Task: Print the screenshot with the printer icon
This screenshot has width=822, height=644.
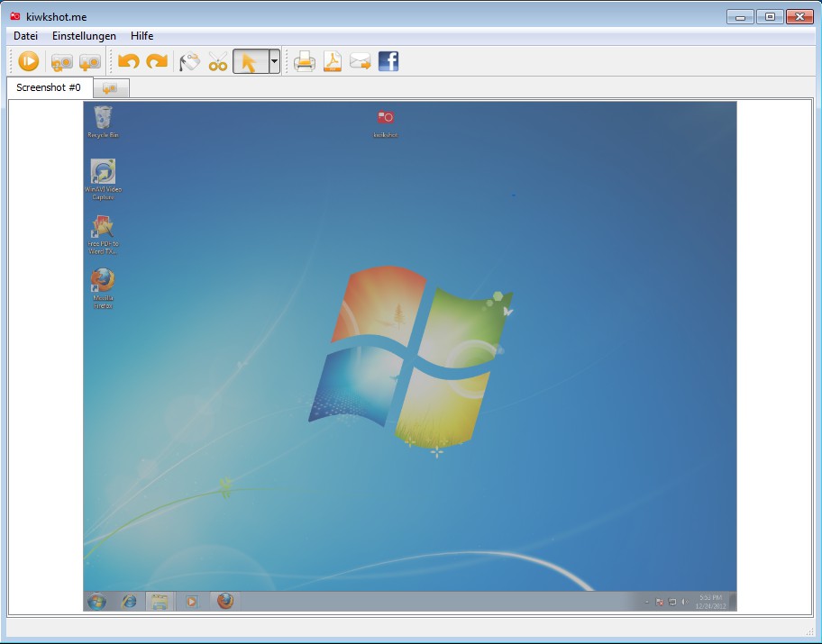Action: click(x=304, y=62)
